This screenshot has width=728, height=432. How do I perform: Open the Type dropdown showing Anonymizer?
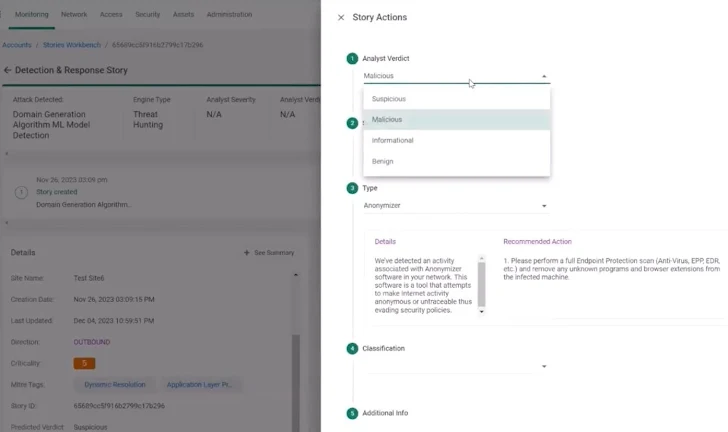point(456,206)
